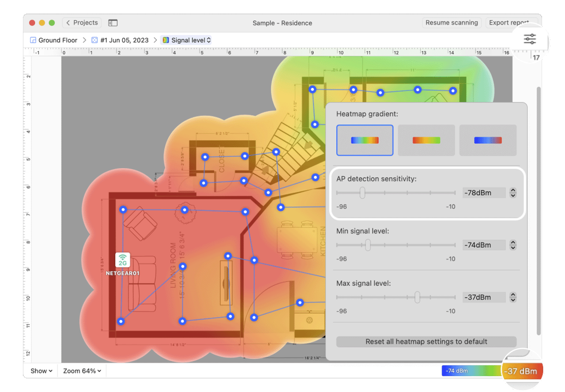The height and width of the screenshot is (392, 565).
Task: Click Resume scanning button
Action: [452, 23]
